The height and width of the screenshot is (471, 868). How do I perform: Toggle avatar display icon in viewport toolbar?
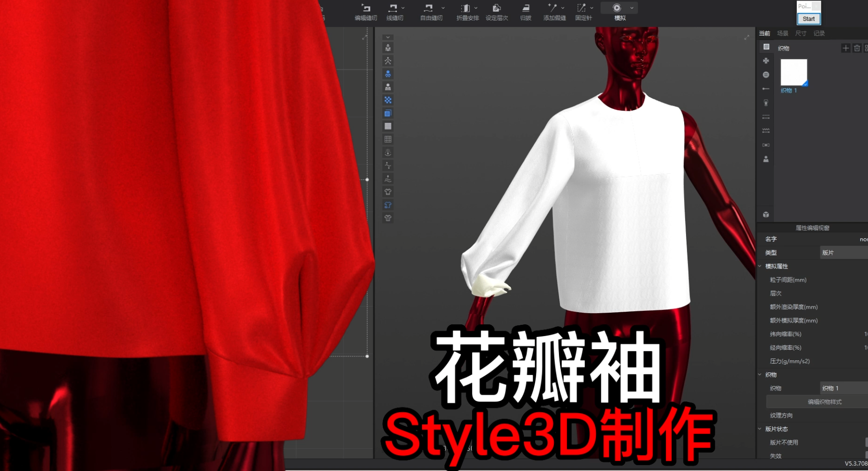388,48
